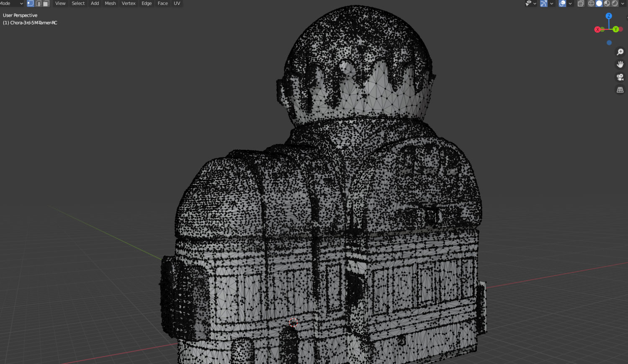Toggle camera view icon
This screenshot has width=628, height=364.
pos(620,77)
